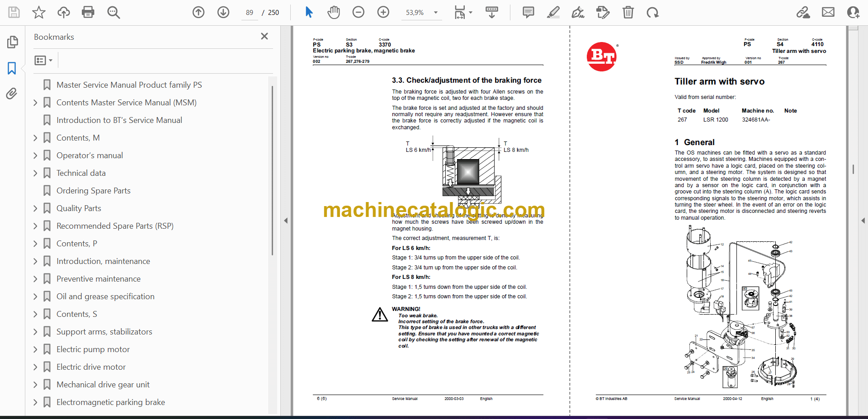Collapse the left navigation pane arrow
The width and height of the screenshot is (868, 419).
[286, 221]
